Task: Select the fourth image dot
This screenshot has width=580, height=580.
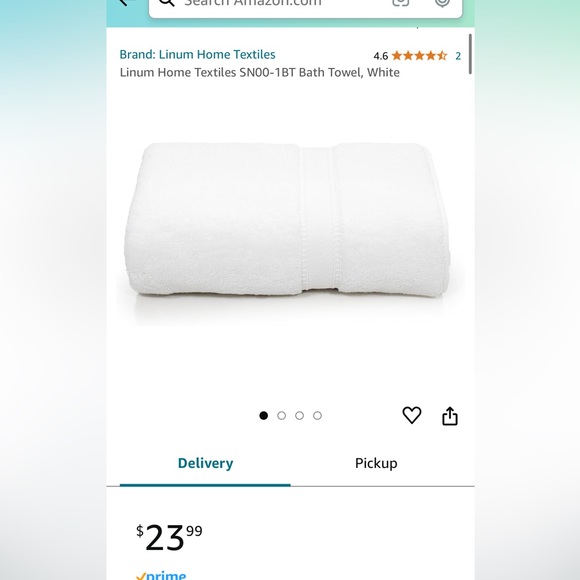Action: tap(317, 415)
